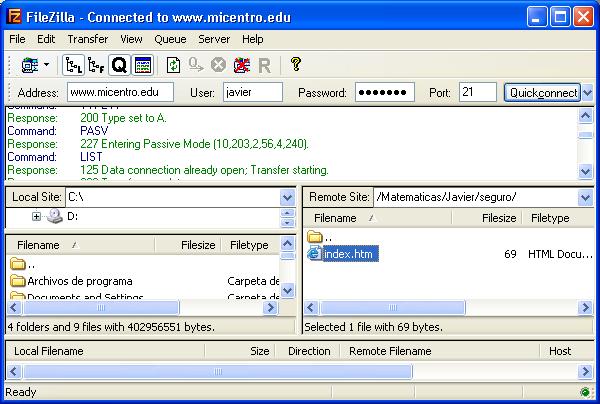The width and height of the screenshot is (600, 404).
Task: Toggle the message log view icon
Action: (142, 65)
